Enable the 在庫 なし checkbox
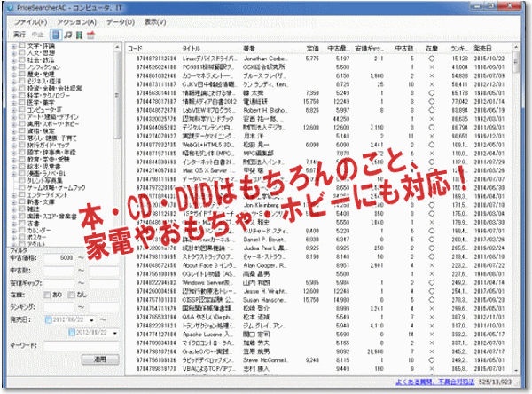The width and height of the screenshot is (532, 394). [71, 295]
